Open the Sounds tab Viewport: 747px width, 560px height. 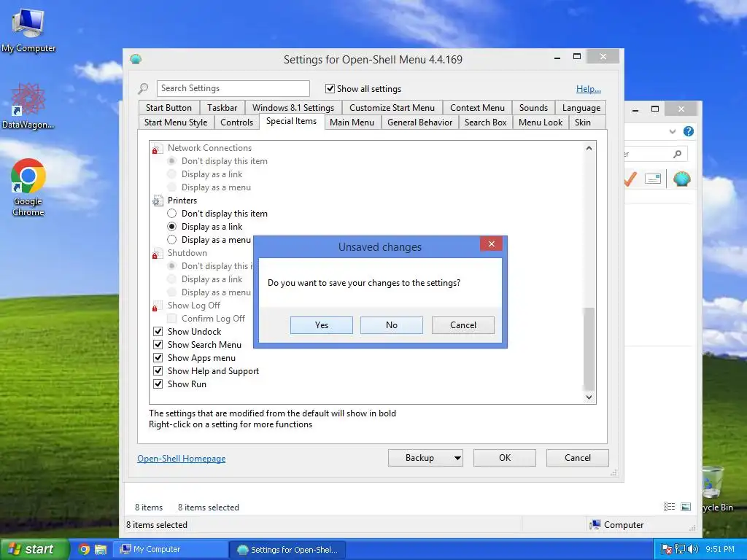(533, 108)
